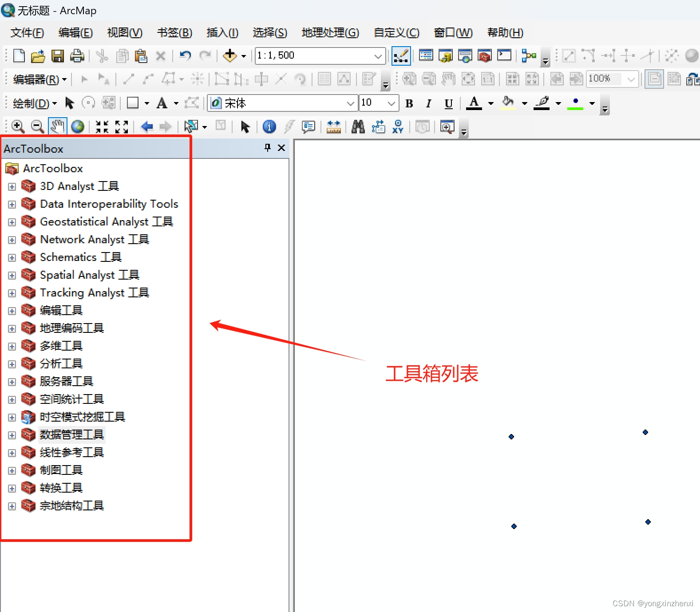Click the New map document icon
700x612 pixels.
click(x=19, y=56)
